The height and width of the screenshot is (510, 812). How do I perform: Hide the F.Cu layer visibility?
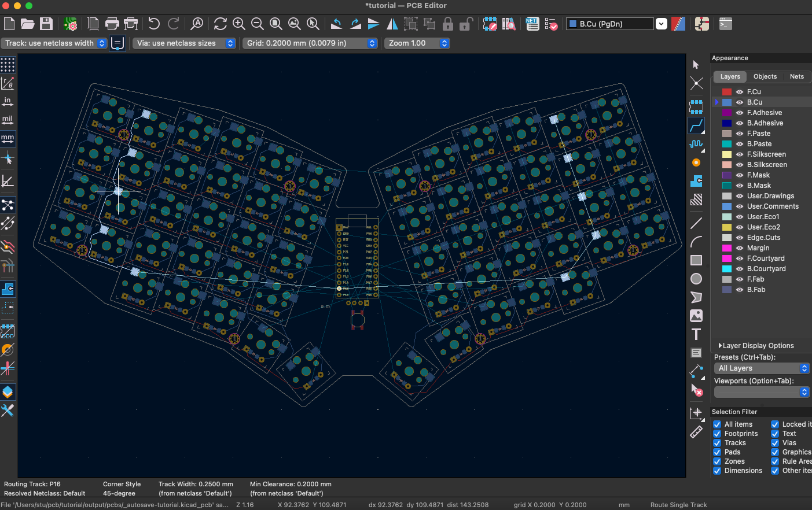(740, 91)
